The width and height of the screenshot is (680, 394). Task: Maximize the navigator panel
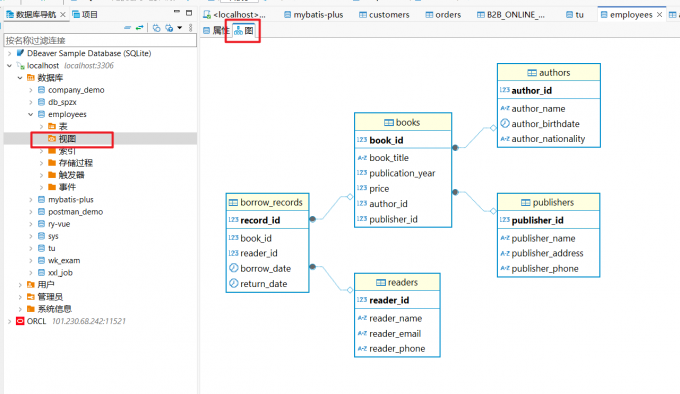pyautogui.click(x=189, y=13)
